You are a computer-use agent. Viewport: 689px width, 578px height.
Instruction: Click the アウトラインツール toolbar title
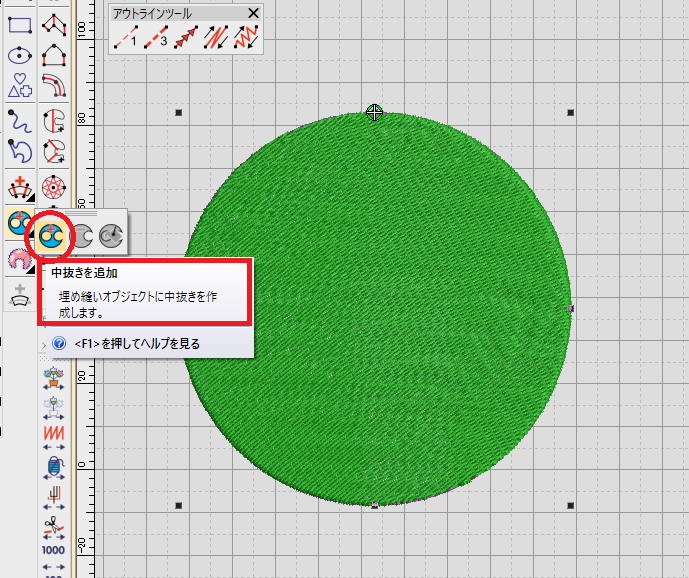(x=152, y=14)
